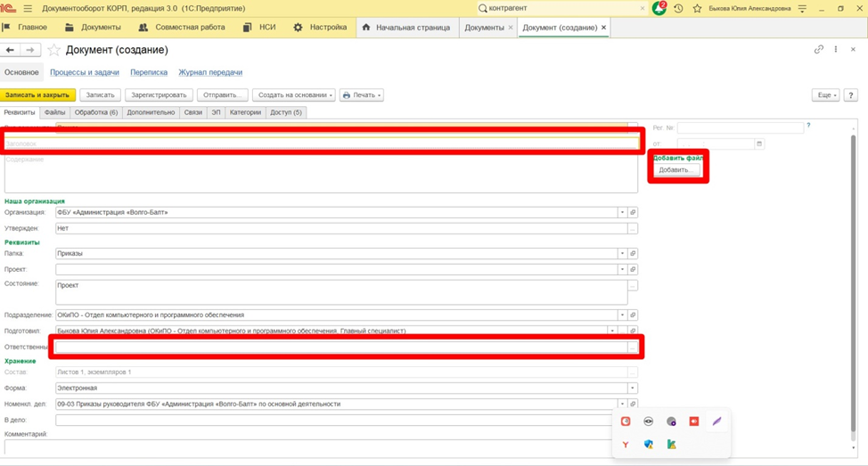Image resolution: width=868 pixels, height=466 pixels.
Task: Open the Еще menu
Action: (x=825, y=95)
